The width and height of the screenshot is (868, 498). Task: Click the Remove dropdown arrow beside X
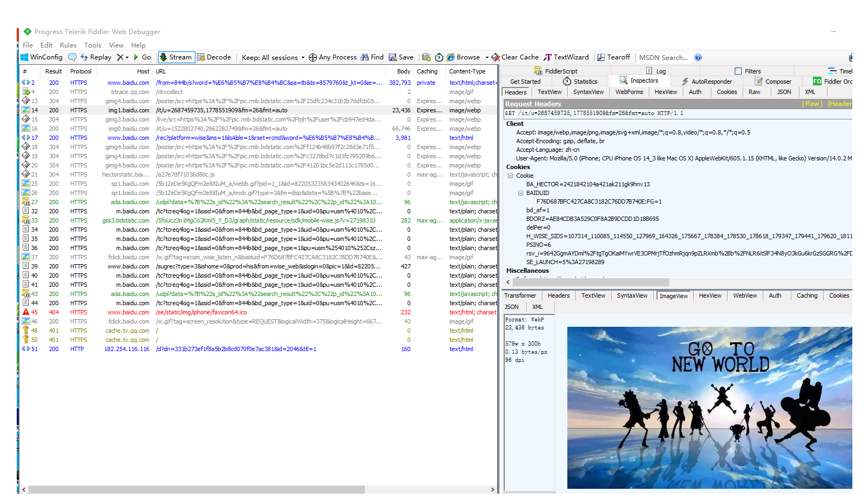coord(127,57)
